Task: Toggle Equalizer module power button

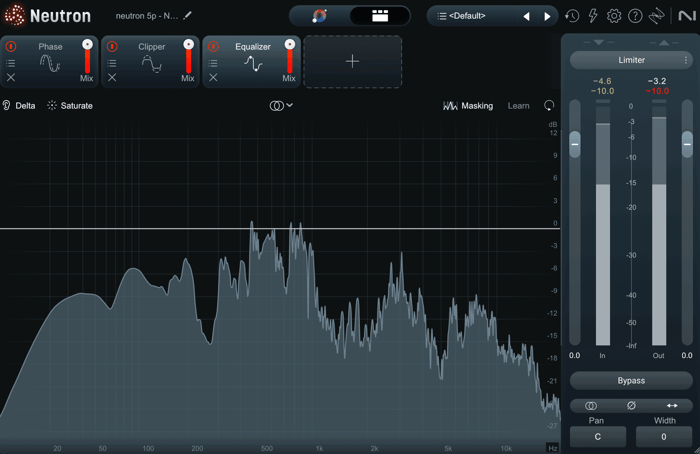Action: [x=213, y=46]
